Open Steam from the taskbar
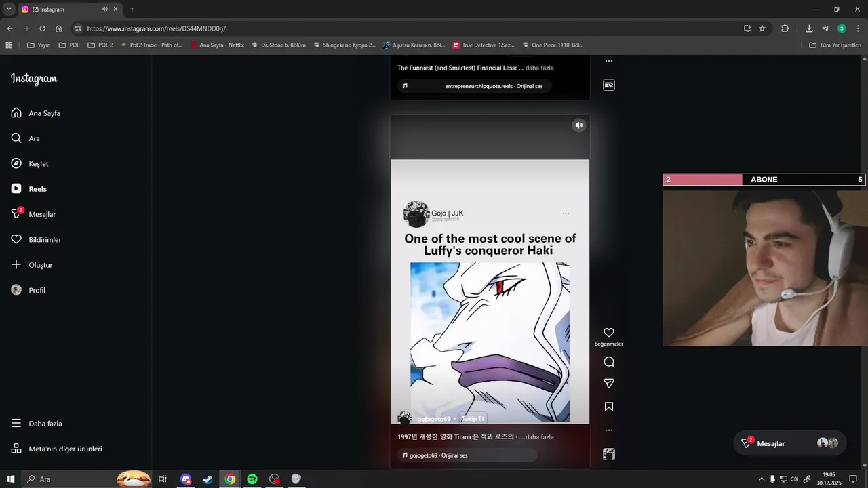Screen dimensions: 868x488 click(x=208, y=479)
